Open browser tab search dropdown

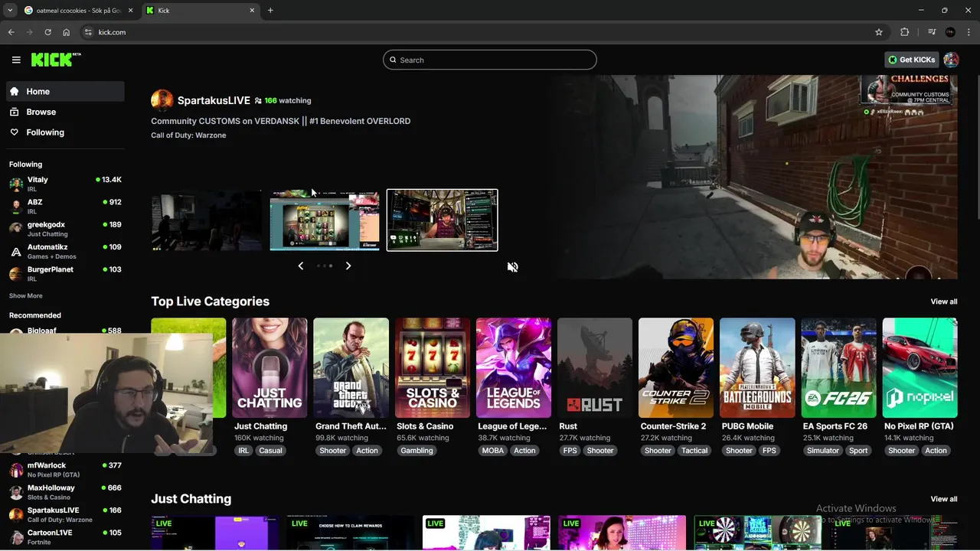[10, 10]
